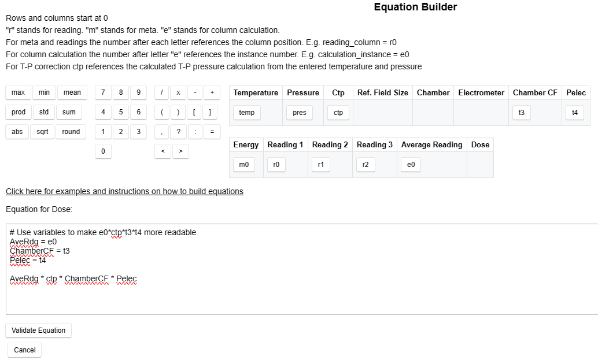The image size is (598, 364).
Task: Click the mean function button
Action: pyautogui.click(x=72, y=92)
